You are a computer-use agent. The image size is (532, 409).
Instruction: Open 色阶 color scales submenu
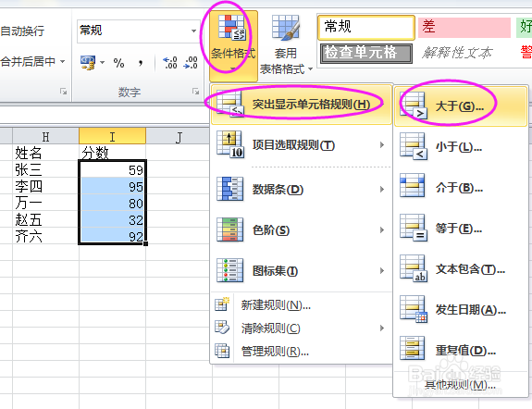302,229
